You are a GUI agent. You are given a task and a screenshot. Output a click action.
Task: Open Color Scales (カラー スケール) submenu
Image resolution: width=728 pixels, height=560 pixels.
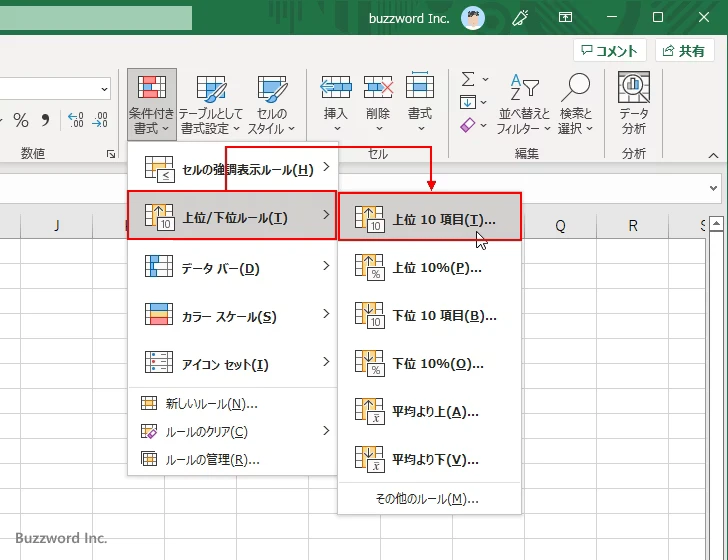[x=233, y=315]
